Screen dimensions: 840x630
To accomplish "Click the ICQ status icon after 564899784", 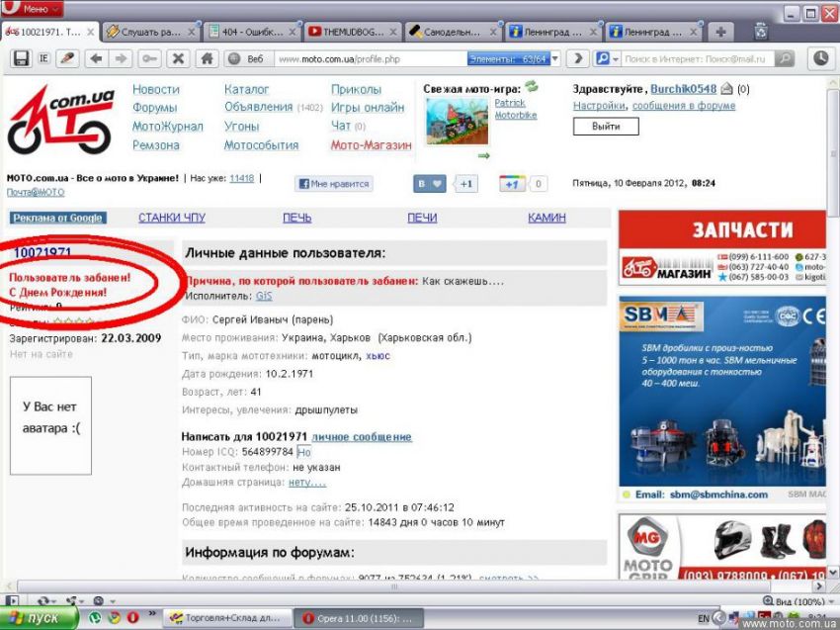I will [x=303, y=452].
